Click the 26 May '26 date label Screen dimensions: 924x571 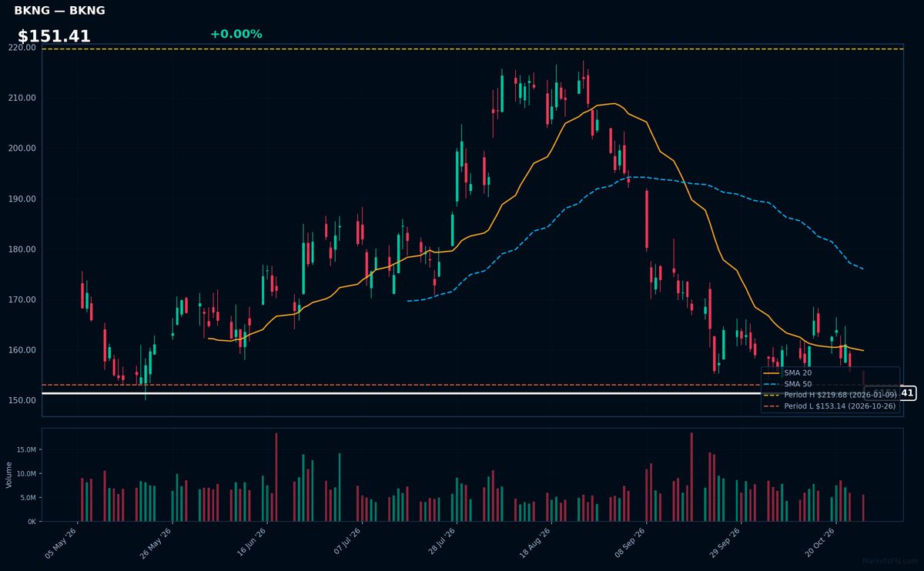click(156, 543)
